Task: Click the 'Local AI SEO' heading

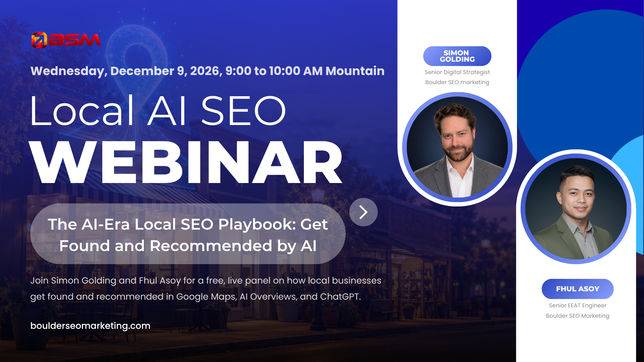Action: point(158,111)
